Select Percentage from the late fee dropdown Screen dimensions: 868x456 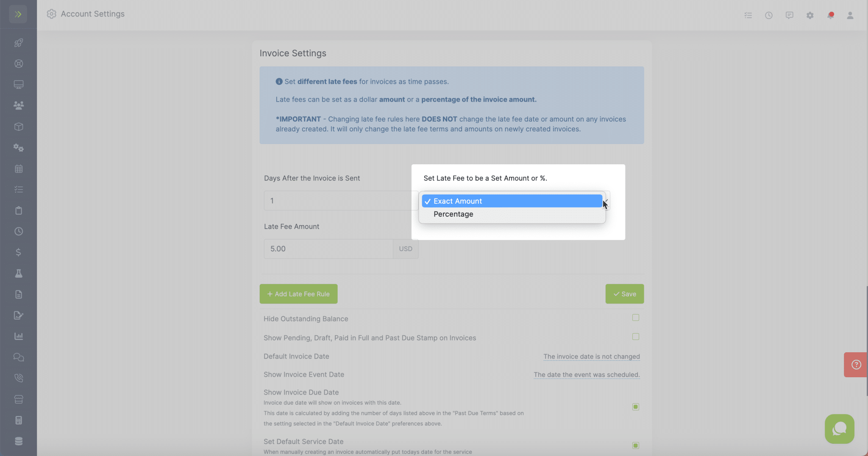[453, 214]
